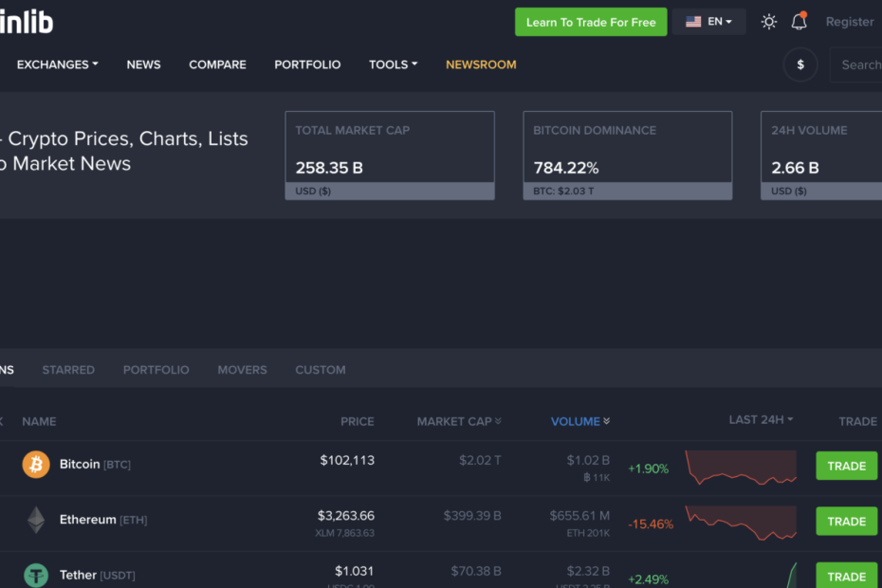This screenshot has height=588, width=882.
Task: Focus the Search input field
Action: [x=856, y=64]
